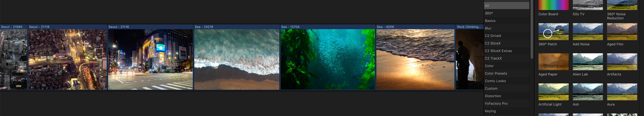This screenshot has height=116, width=644.
Task: Select the C2 SliceX Extras category
Action: pyautogui.click(x=506, y=51)
